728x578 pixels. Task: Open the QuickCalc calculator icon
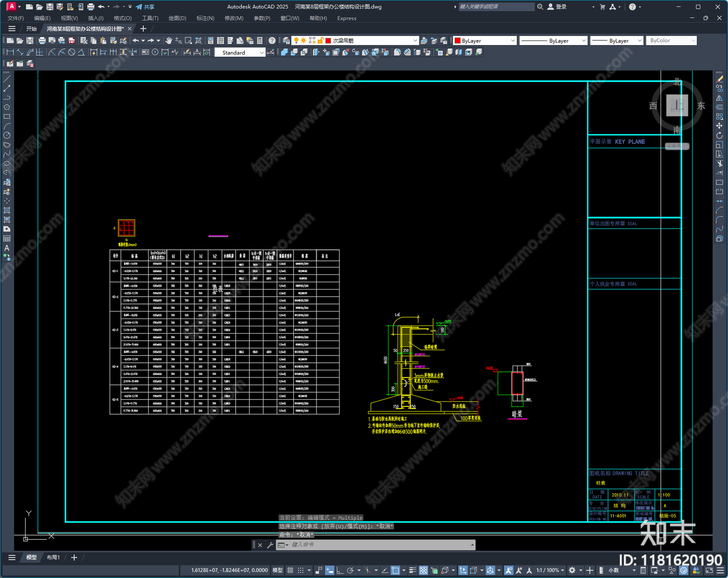pos(260,41)
